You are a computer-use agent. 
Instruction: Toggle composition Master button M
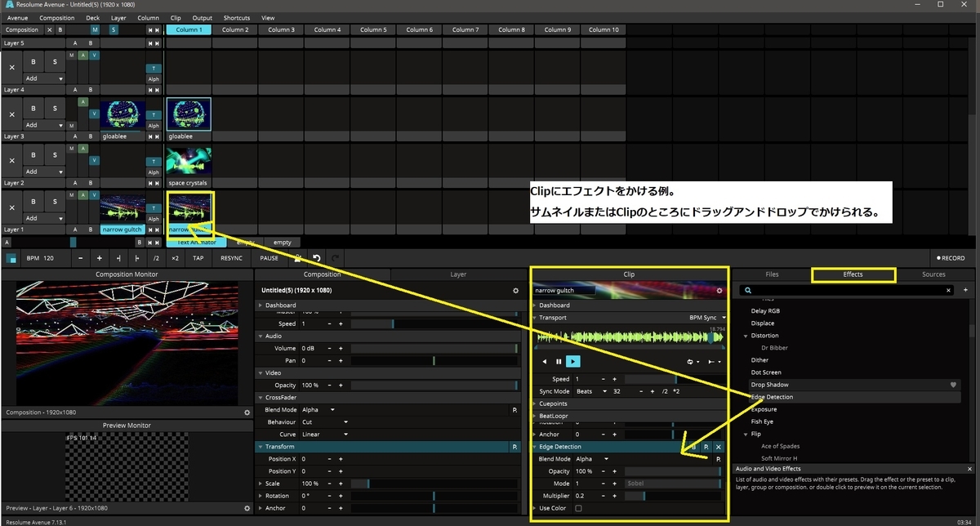tap(95, 29)
